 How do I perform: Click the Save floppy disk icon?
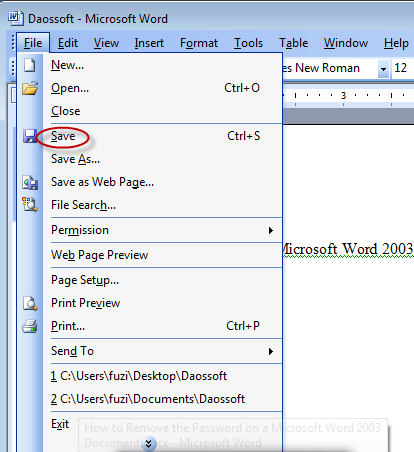pos(30,136)
